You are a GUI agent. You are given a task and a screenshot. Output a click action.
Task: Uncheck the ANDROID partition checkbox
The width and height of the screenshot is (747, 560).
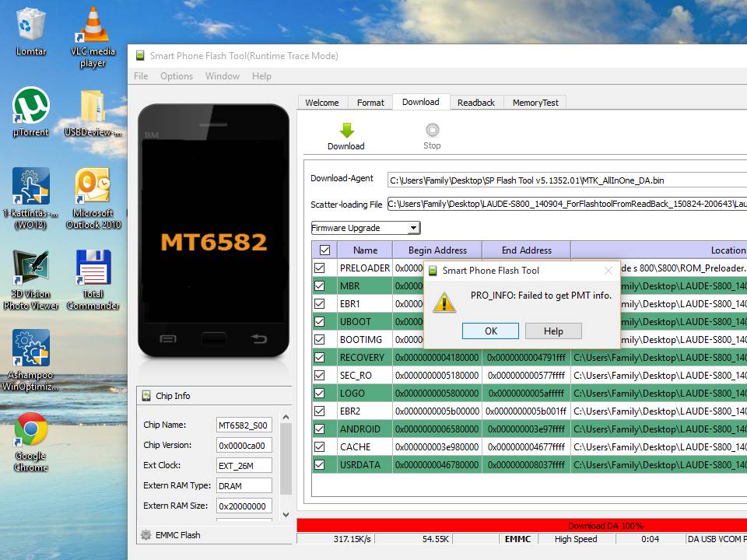tap(319, 429)
